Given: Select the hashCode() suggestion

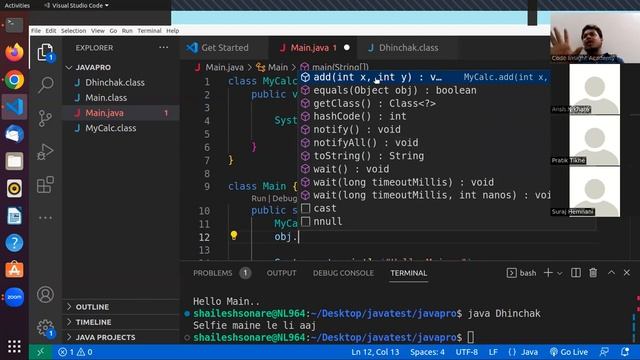Looking at the screenshot, I should point(424,116).
